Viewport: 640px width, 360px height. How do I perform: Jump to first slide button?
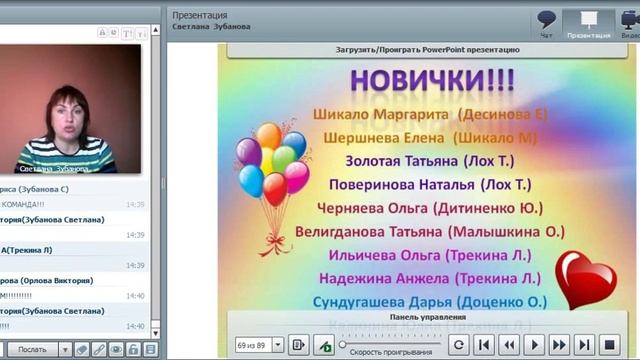point(484,345)
